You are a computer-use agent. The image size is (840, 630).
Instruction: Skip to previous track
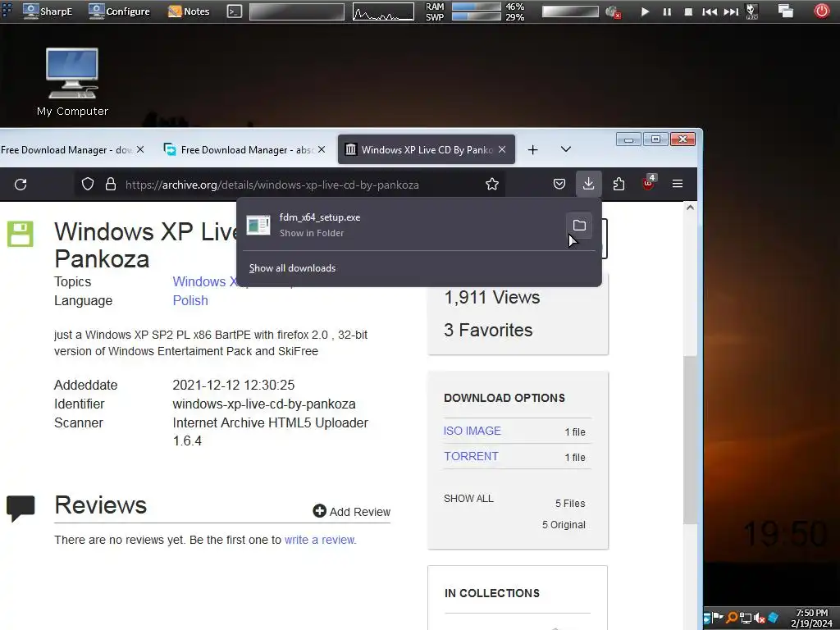pos(710,11)
